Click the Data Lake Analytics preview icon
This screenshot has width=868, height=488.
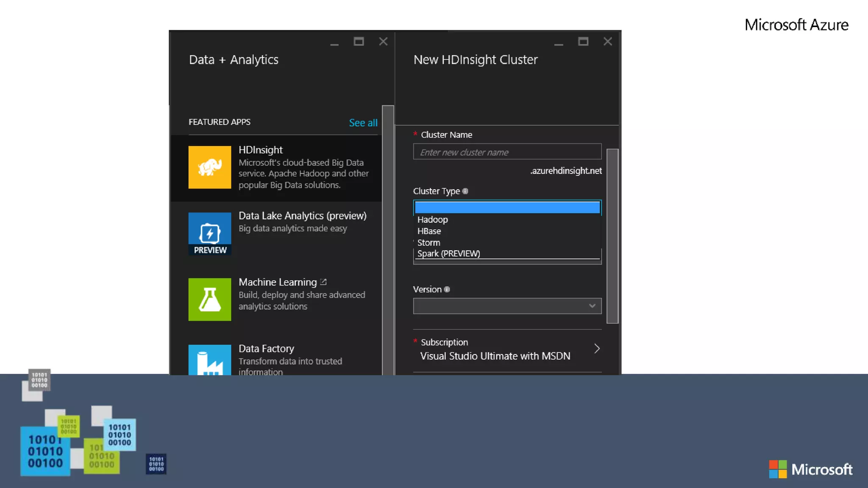(x=210, y=233)
